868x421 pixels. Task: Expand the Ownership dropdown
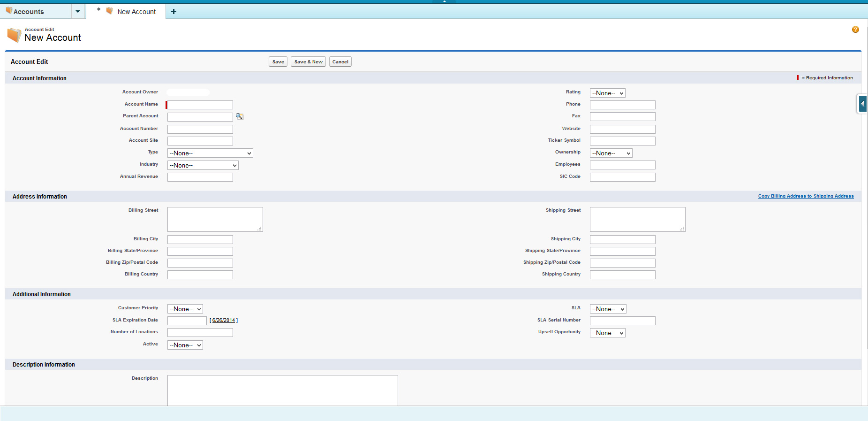point(611,153)
